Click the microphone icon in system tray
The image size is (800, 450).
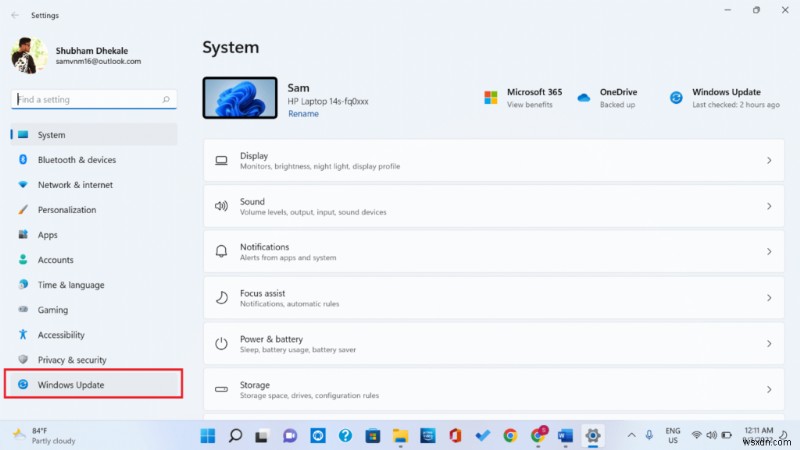649,435
